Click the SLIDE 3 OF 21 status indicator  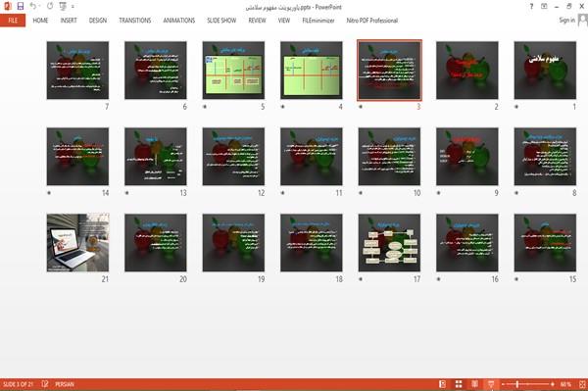coord(18,384)
